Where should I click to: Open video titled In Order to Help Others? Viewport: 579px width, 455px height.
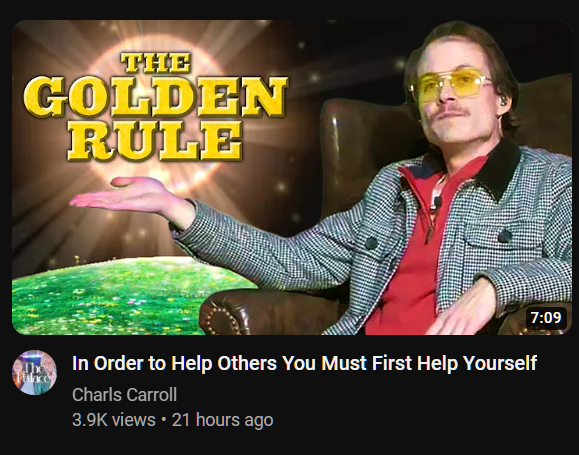(x=304, y=363)
